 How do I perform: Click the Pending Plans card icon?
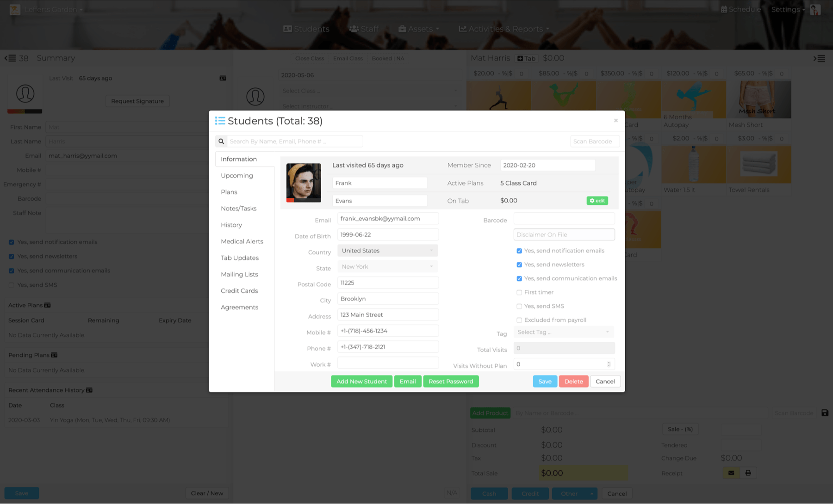click(x=54, y=355)
